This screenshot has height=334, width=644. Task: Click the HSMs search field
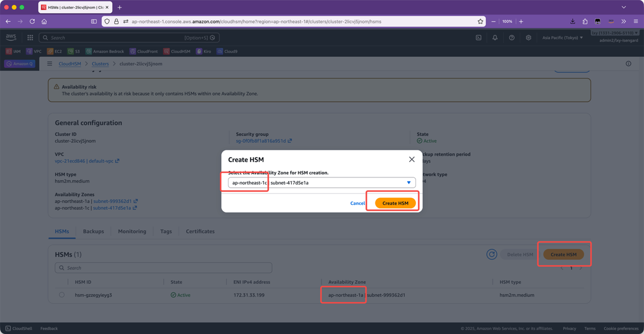(x=164, y=268)
